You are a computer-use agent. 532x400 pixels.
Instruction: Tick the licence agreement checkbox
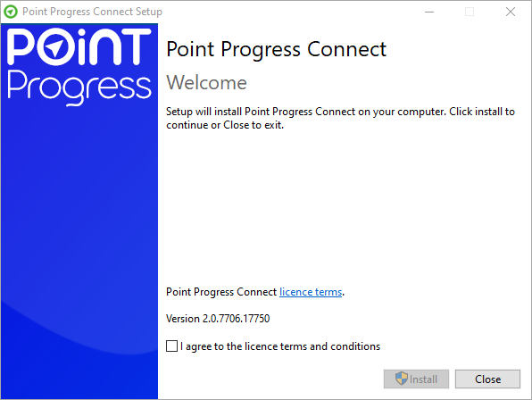(171, 346)
